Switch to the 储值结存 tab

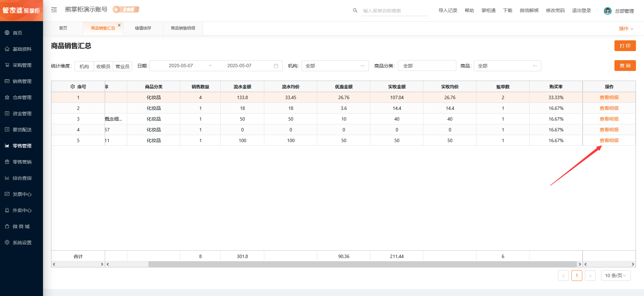point(143,28)
